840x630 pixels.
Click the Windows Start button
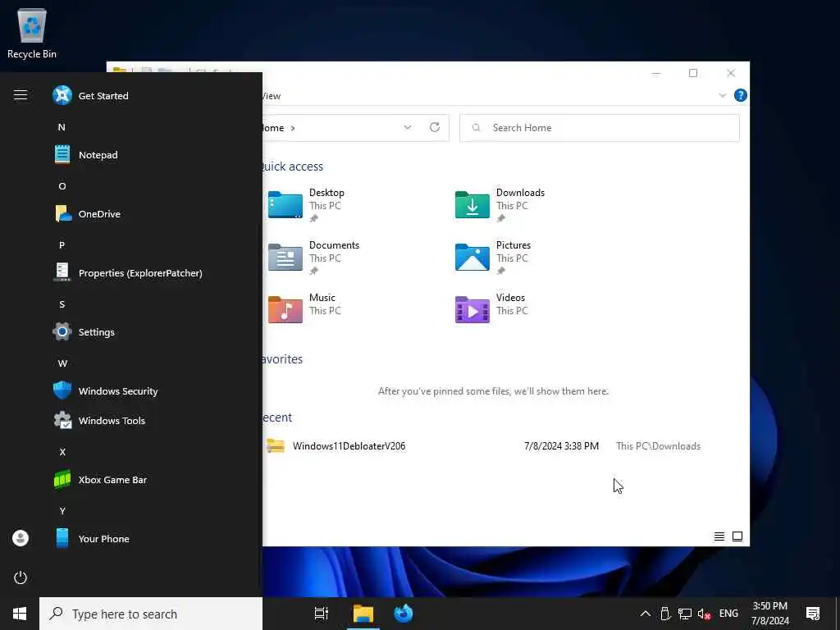tap(20, 614)
